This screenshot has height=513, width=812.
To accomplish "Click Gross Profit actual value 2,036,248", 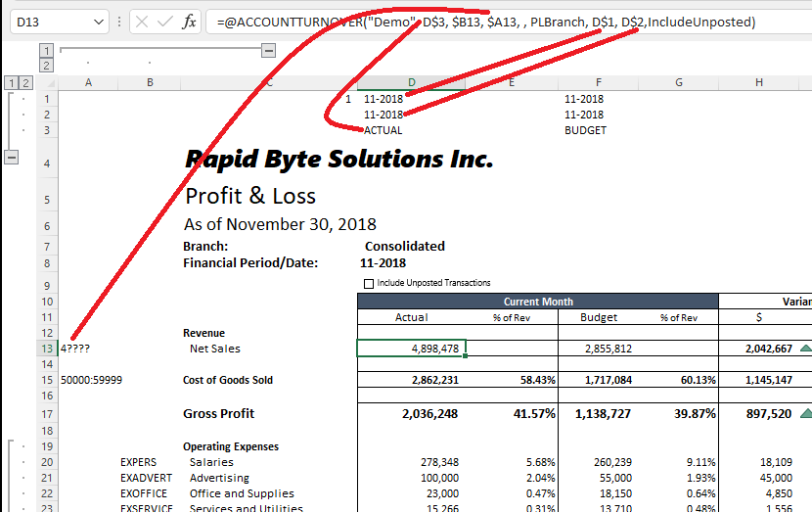I will (429, 413).
